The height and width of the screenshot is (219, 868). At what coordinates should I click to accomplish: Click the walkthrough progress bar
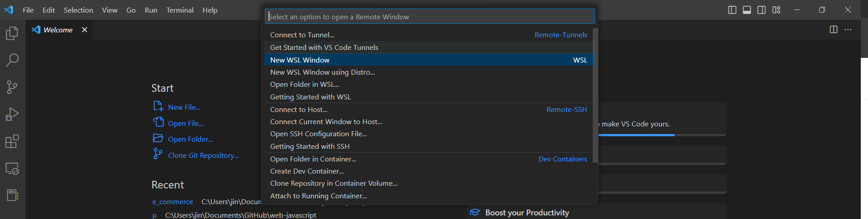point(662,135)
